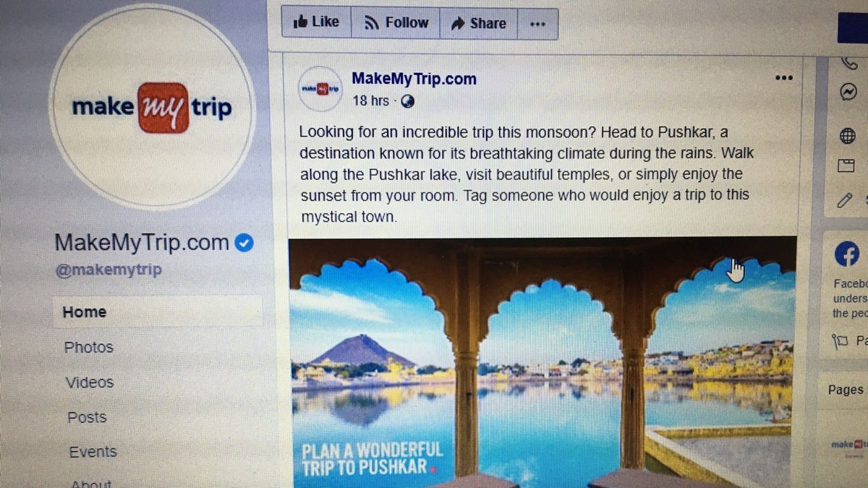Share the MakeMyTrip page
The image size is (868, 488).
click(479, 24)
